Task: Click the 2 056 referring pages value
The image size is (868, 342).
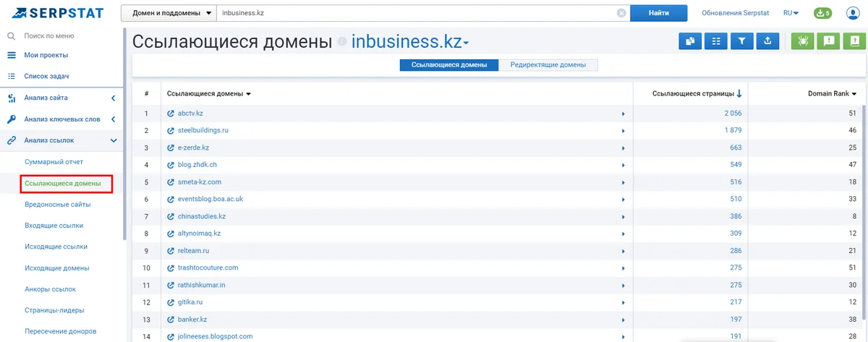Action: (x=733, y=114)
